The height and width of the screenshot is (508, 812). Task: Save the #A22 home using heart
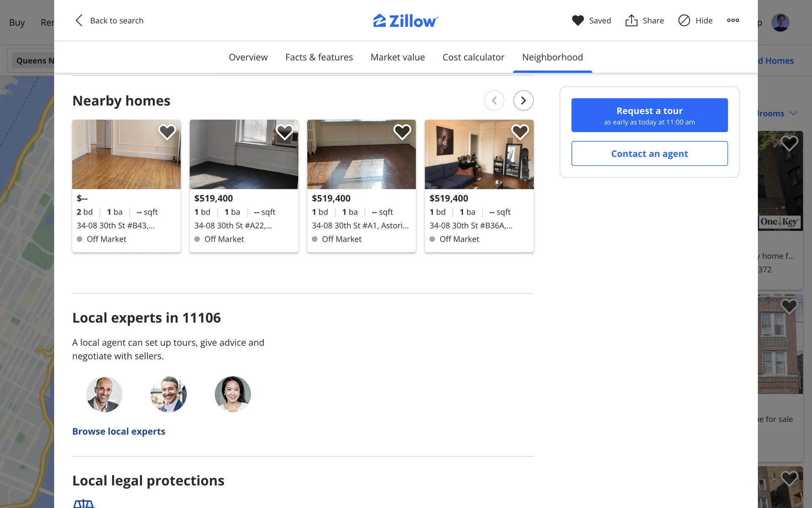285,132
